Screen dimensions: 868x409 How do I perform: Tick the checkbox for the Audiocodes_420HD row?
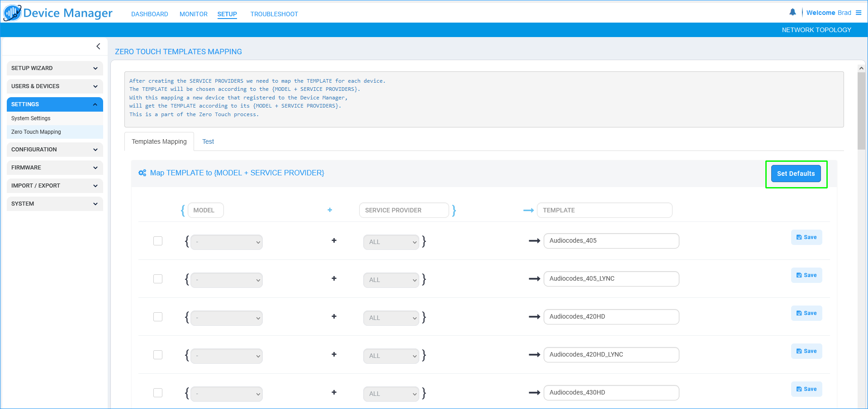pyautogui.click(x=158, y=317)
